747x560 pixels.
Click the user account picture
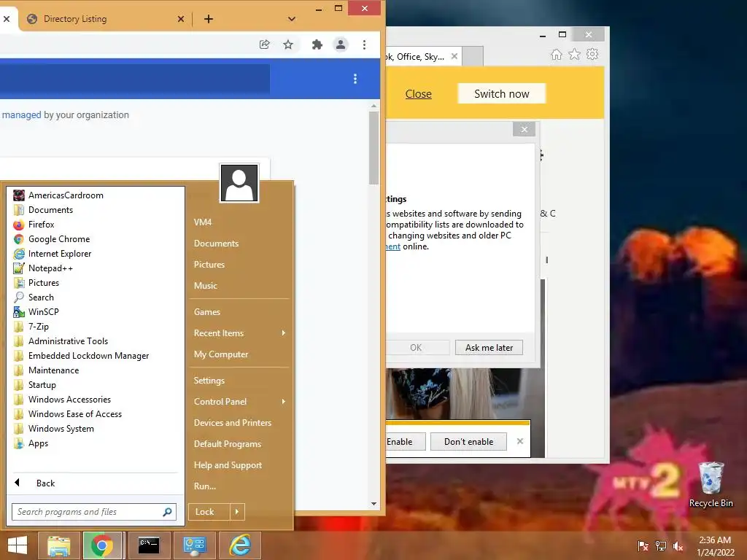click(239, 183)
